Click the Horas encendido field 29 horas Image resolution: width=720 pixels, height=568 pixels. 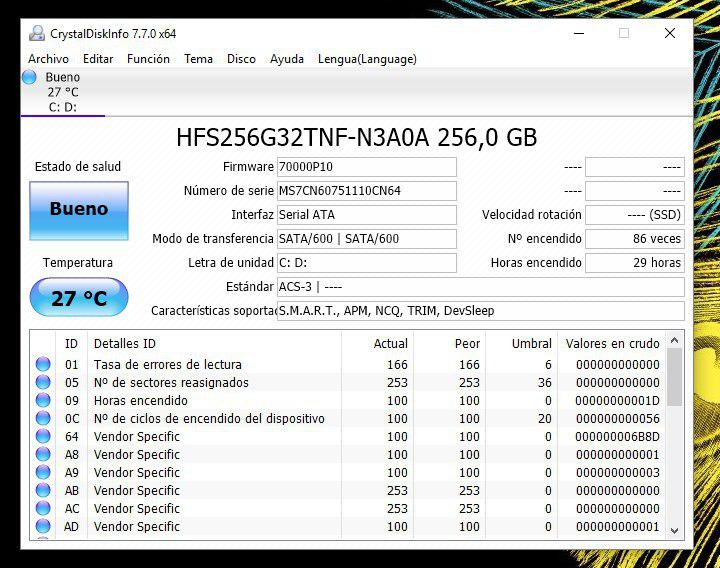[635, 262]
